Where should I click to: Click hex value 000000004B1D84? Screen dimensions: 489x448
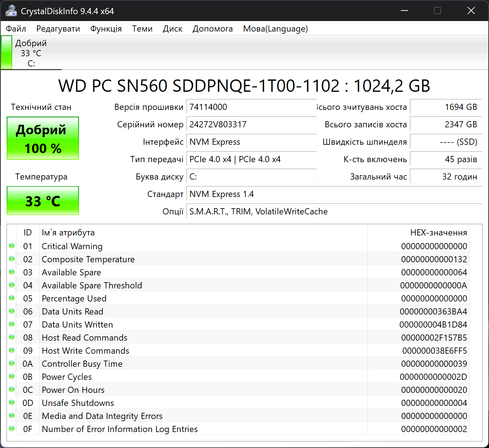click(433, 325)
